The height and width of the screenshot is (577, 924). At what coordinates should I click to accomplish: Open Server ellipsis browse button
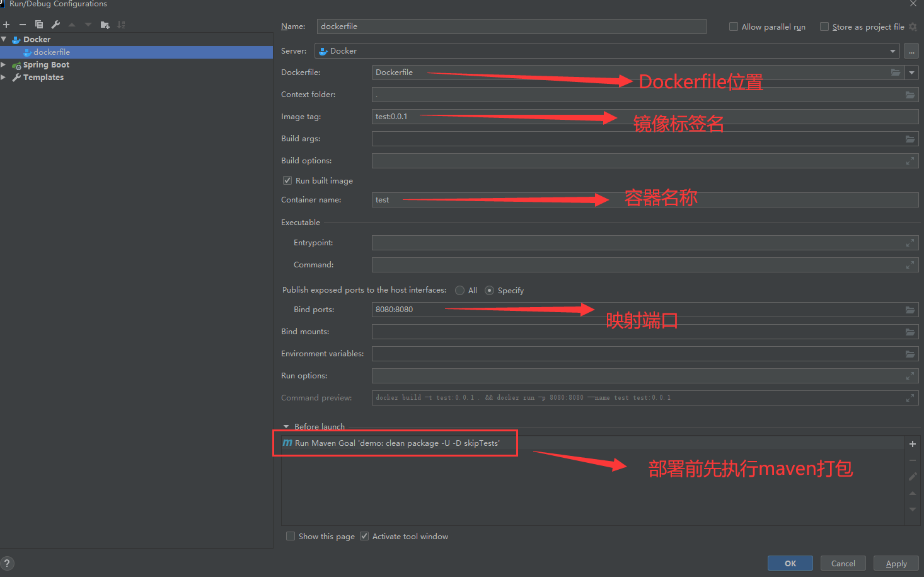(x=911, y=51)
